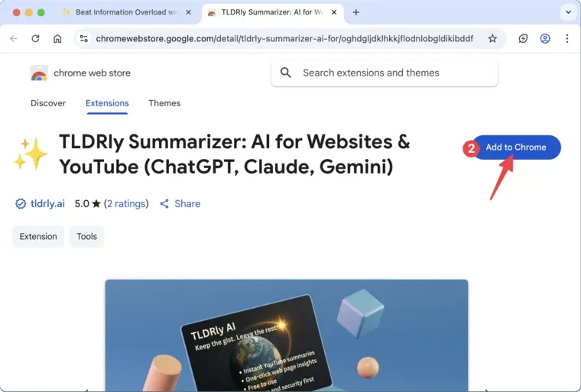Open the Chrome profile avatar
Image resolution: width=581 pixels, height=392 pixels.
545,38
